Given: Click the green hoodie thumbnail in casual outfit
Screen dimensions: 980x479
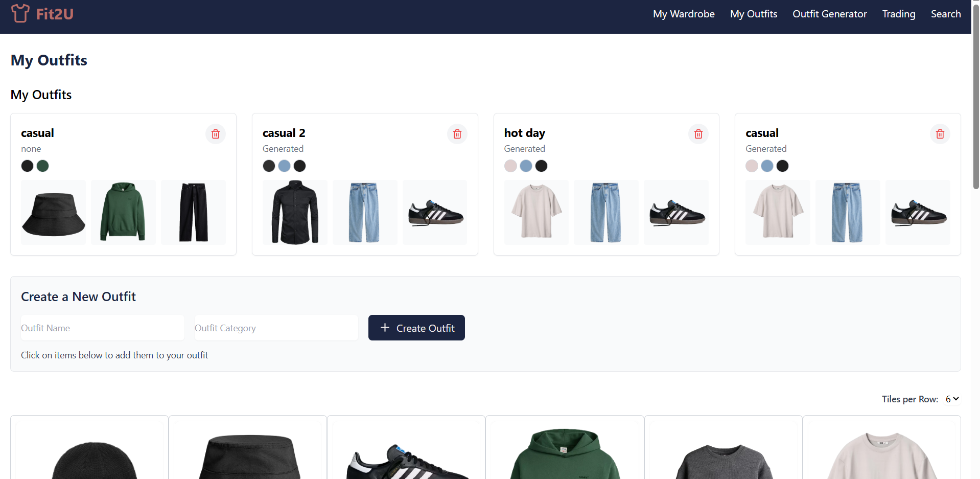Looking at the screenshot, I should 123,212.
